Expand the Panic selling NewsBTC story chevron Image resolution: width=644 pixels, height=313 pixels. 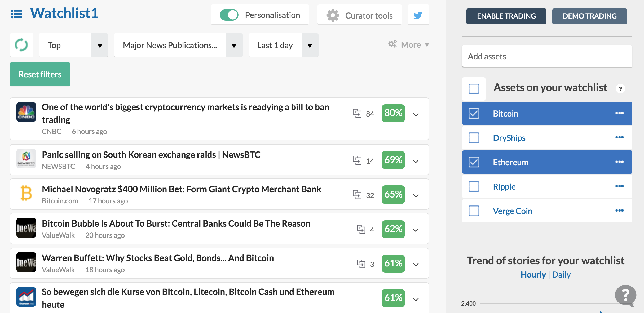point(416,161)
